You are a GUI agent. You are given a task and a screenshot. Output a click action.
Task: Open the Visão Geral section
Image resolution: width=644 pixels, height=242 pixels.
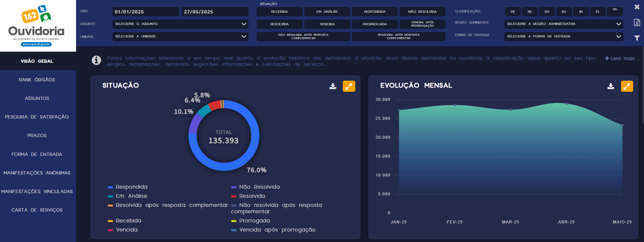[38, 61]
